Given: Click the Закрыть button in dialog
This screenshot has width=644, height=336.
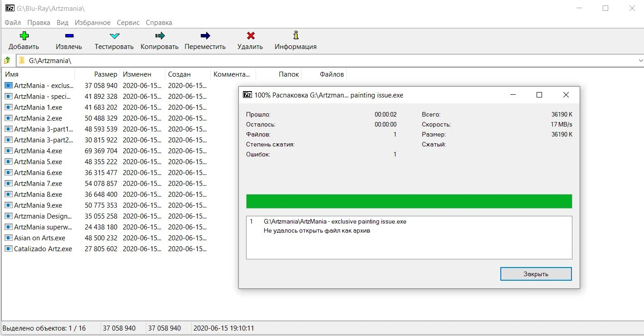Looking at the screenshot, I should click(536, 274).
